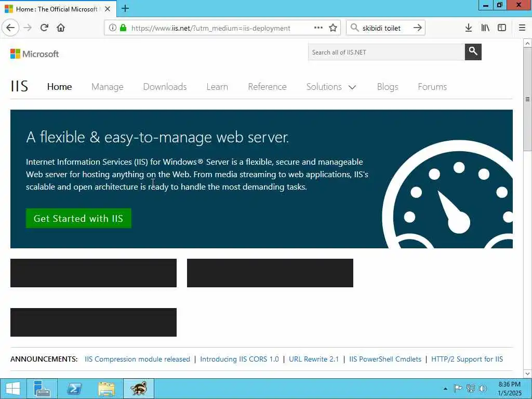This screenshot has height=399, width=532.
Task: Click the Microsoft logo
Action: [35, 54]
